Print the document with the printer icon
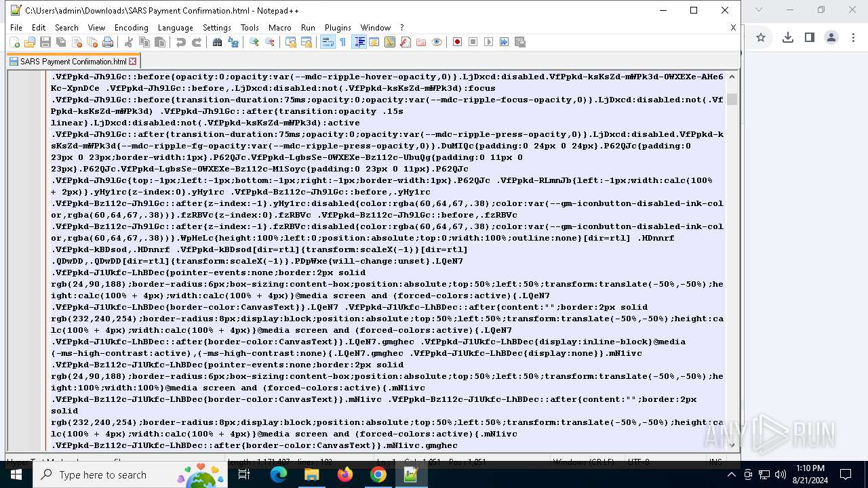Viewport: 868px width, 488px height. 108,42
